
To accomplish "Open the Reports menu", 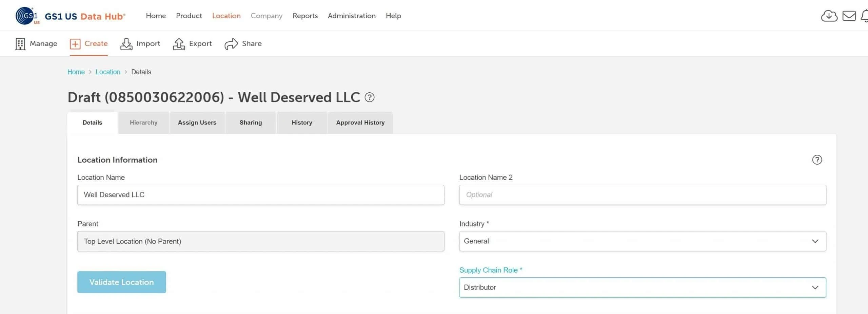I will 305,16.
